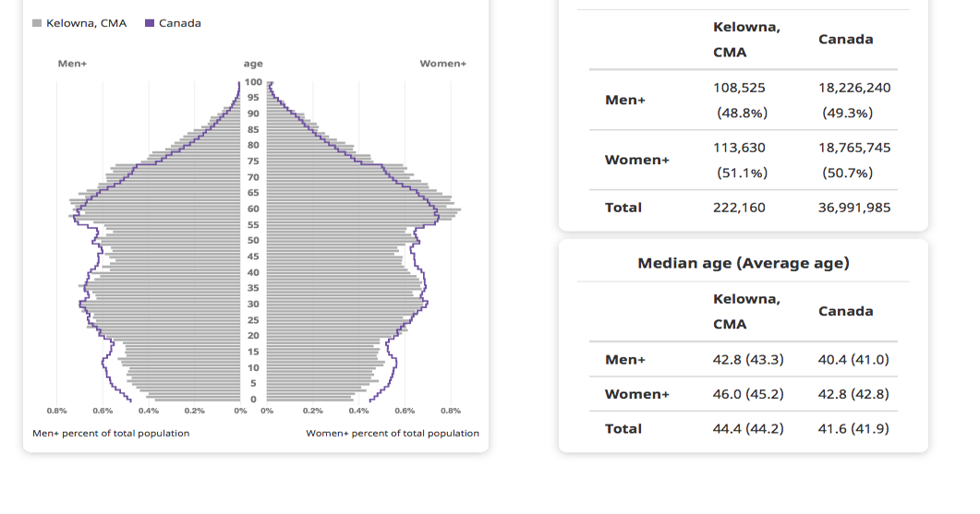Select Canada total population 36,991,985

click(x=854, y=208)
